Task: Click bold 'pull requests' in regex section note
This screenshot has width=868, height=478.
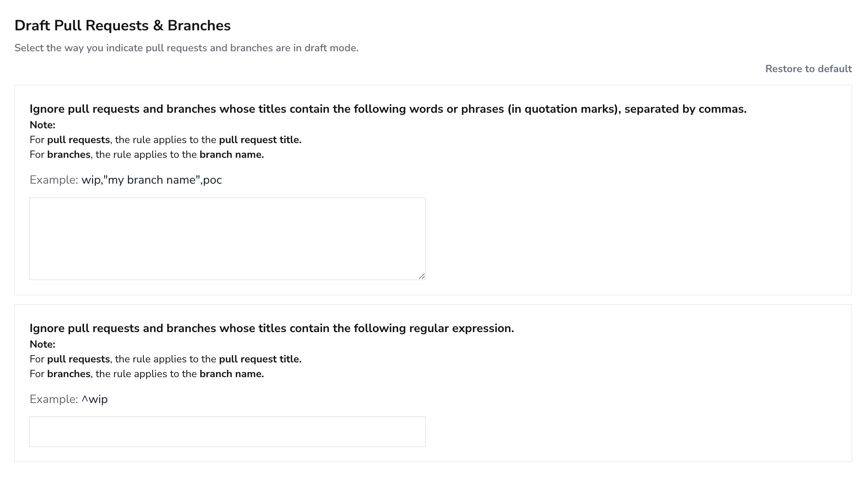Action: [x=79, y=359]
